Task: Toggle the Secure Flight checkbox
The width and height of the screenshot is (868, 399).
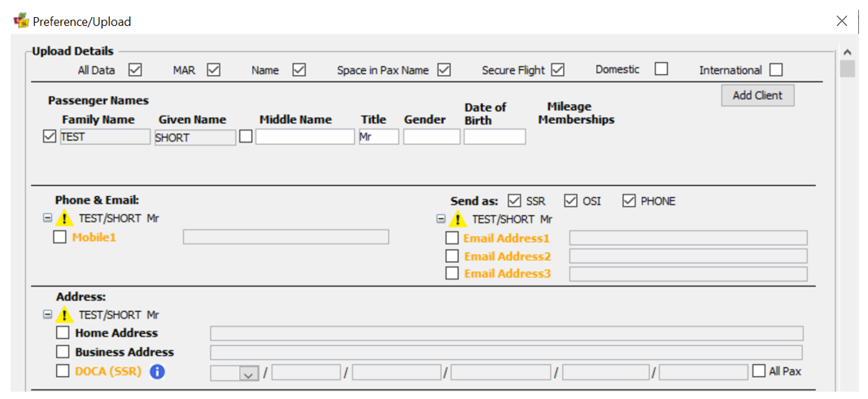Action: 557,70
